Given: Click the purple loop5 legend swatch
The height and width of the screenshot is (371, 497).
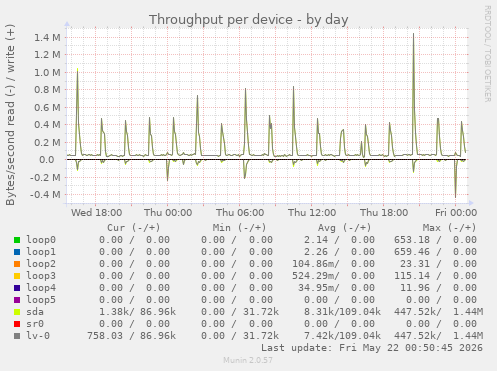Looking at the screenshot, I should 17,300.
